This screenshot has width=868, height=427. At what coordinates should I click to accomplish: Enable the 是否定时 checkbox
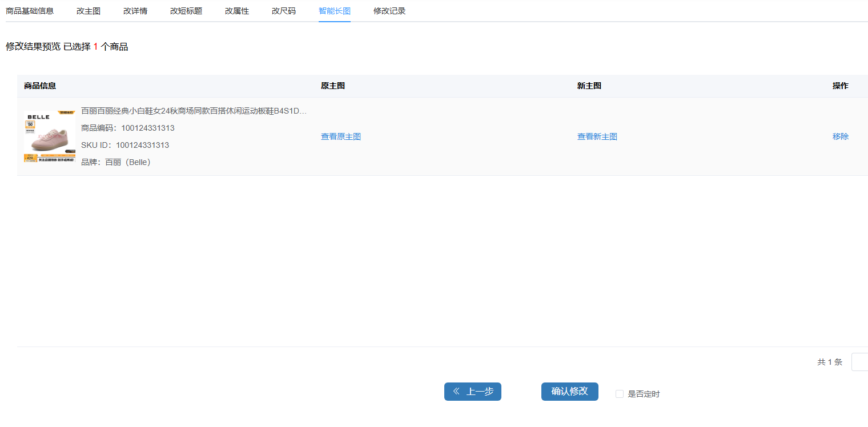[620, 394]
